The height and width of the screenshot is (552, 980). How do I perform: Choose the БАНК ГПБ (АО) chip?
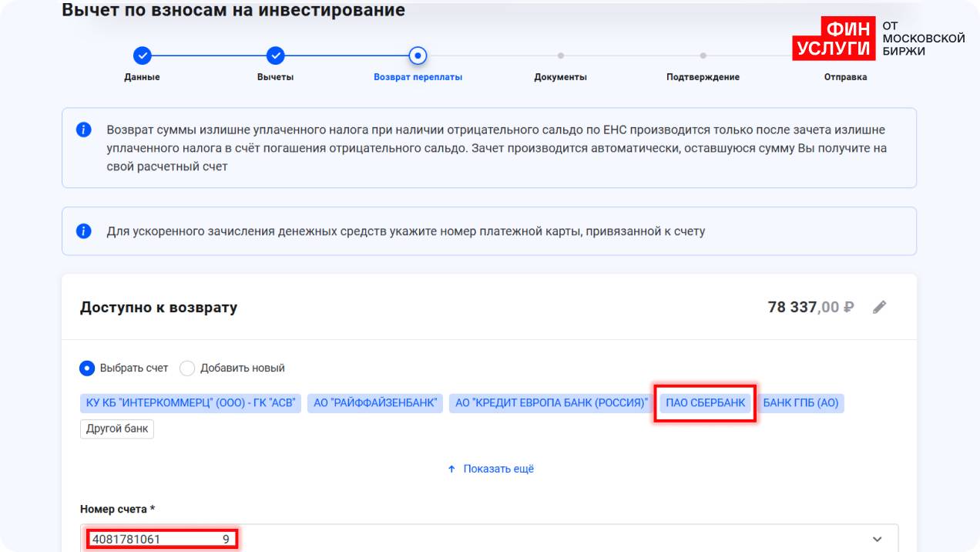pos(800,403)
